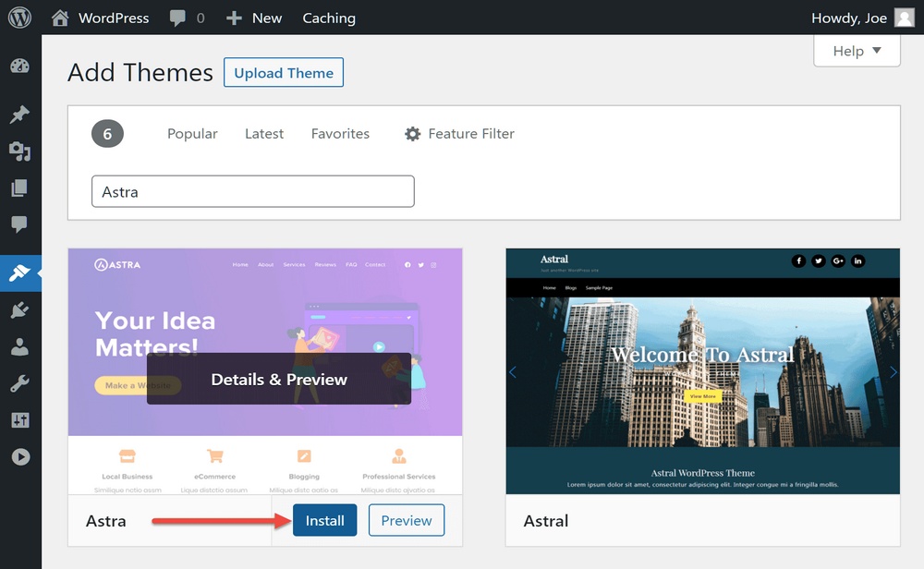
Task: Open Posts pushpin icon in sidebar
Action: tap(20, 115)
